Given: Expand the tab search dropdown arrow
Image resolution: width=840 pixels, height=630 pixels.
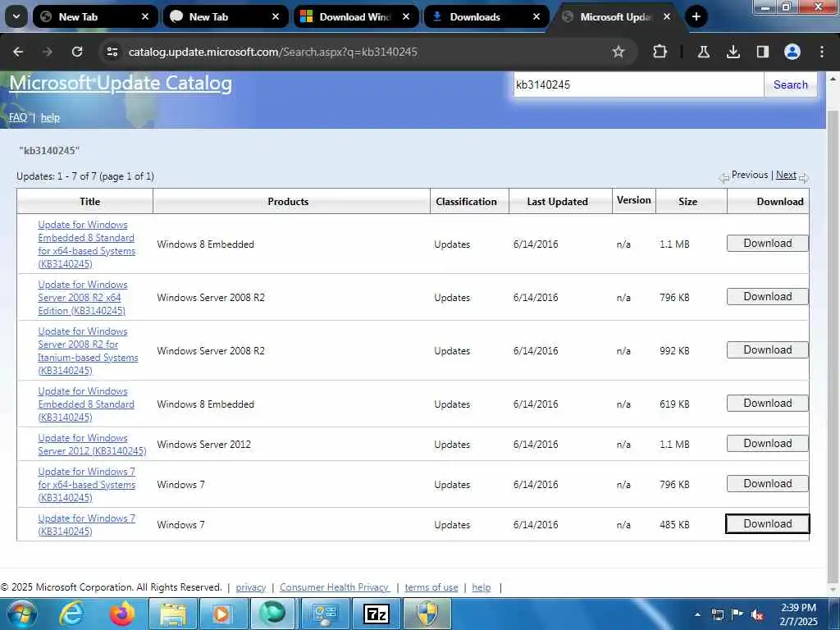Looking at the screenshot, I should pyautogui.click(x=16, y=16).
